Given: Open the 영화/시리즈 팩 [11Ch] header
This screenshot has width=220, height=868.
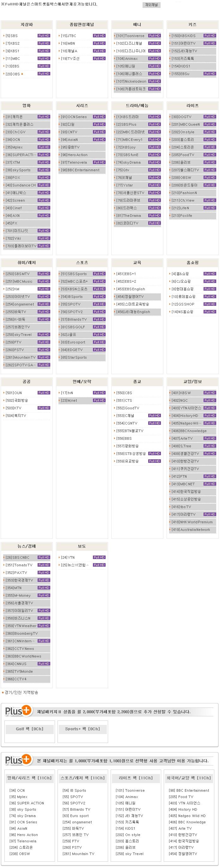Looking at the screenshot, I should [x=30, y=778].
